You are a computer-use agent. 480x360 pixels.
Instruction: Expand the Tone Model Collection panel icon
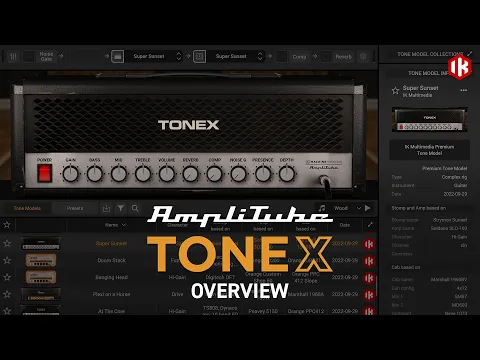470,54
